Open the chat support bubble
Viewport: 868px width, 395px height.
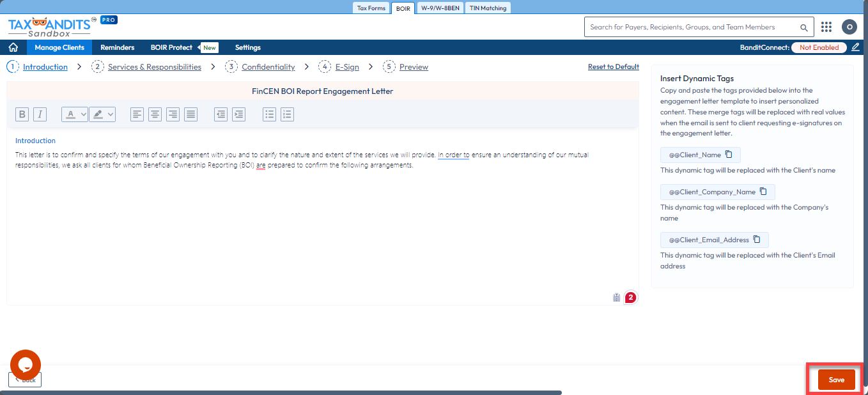pos(26,365)
